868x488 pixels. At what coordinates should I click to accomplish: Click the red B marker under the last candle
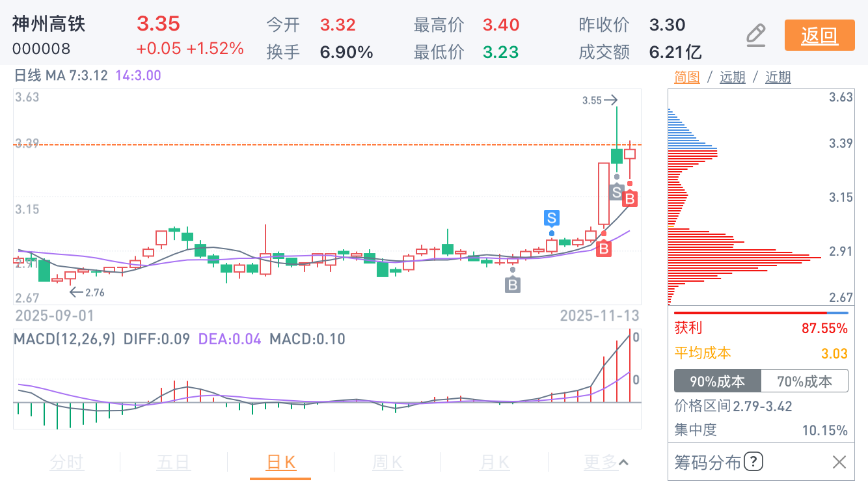pyautogui.click(x=630, y=199)
